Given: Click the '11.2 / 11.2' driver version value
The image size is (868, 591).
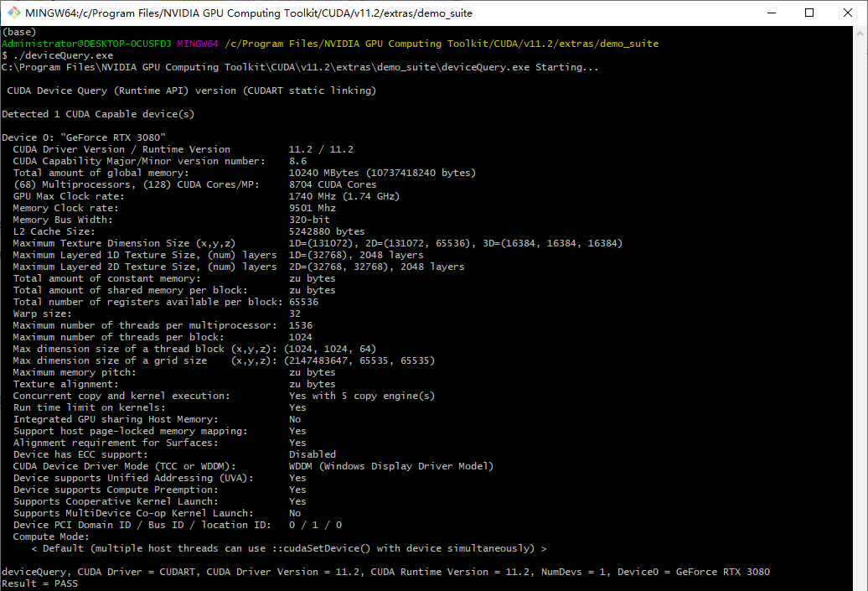Looking at the screenshot, I should point(321,149).
